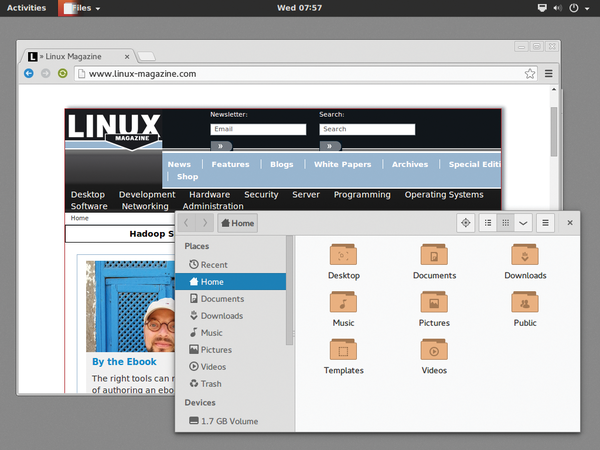
Task: Select the Desktop folder icon
Action: 343,255
